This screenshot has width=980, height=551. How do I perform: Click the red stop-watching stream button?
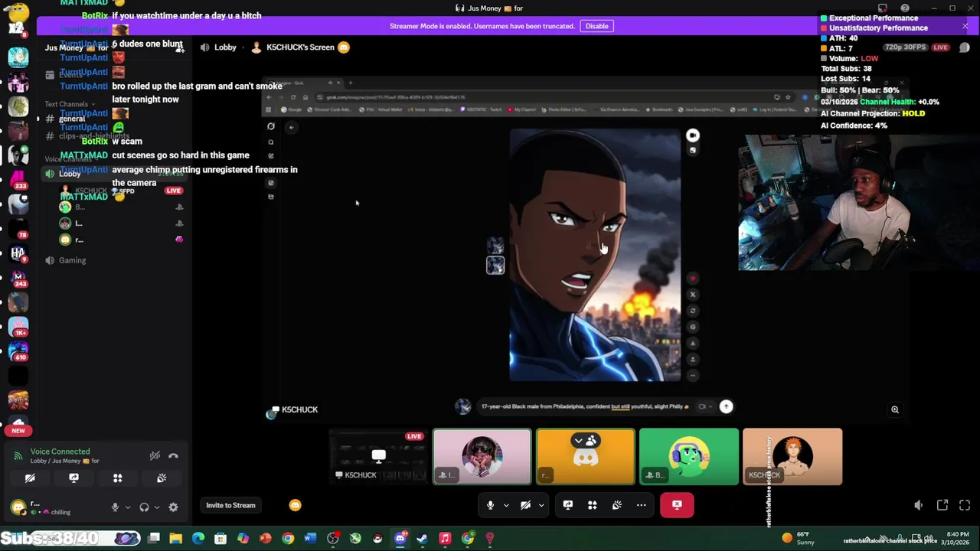pyautogui.click(x=677, y=505)
